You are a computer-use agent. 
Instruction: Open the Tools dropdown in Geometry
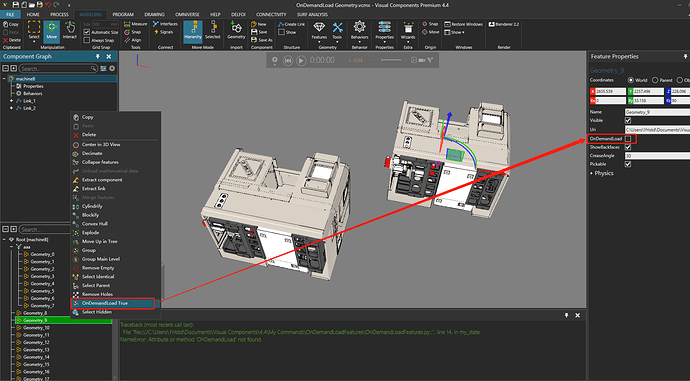tap(338, 31)
